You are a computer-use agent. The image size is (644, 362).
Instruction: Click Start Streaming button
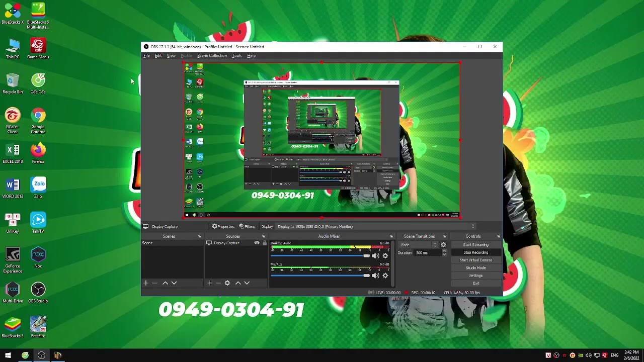[x=475, y=245]
